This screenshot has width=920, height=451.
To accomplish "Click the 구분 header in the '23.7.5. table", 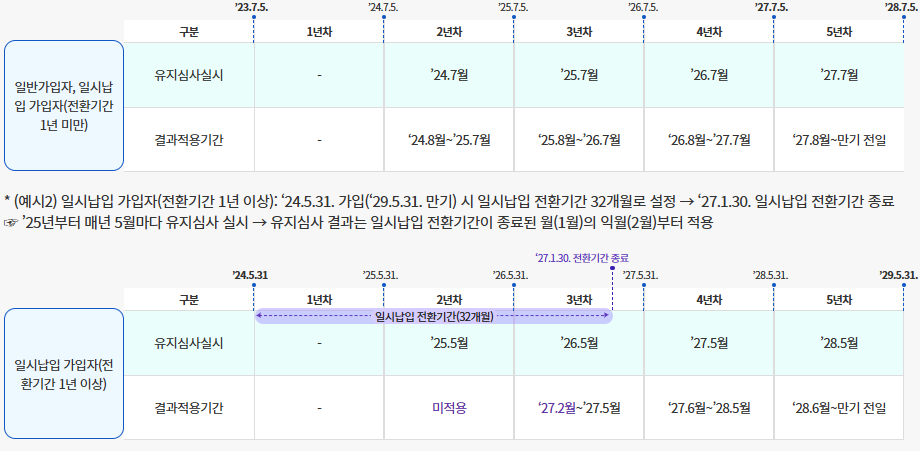I will [x=189, y=32].
